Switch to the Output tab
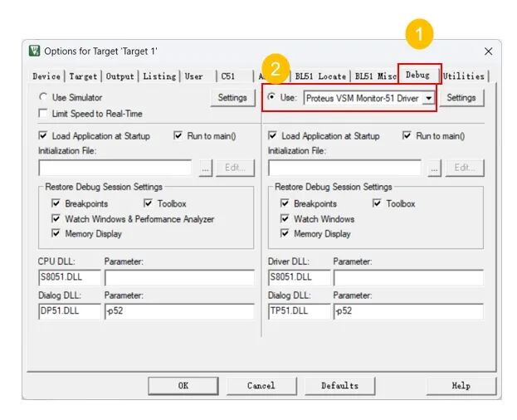The height and width of the screenshot is (420, 517). [x=119, y=76]
